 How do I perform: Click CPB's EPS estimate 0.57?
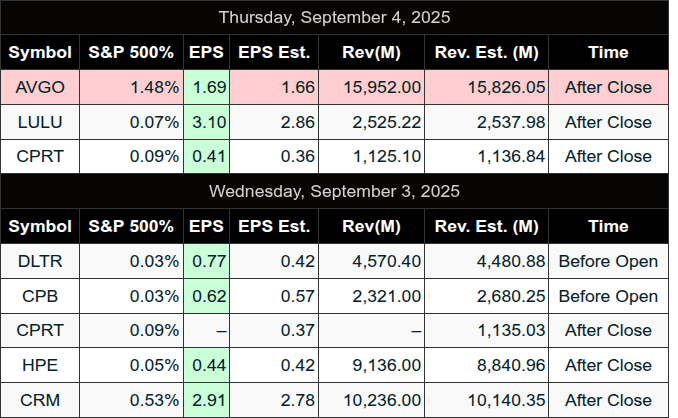tap(274, 297)
